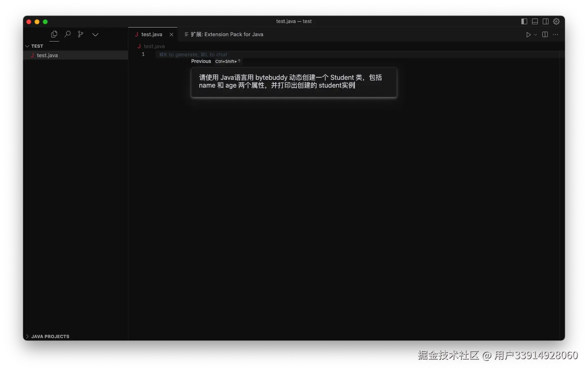Toggle the bottom panel visibility
The image size is (588, 371).
[x=535, y=21]
